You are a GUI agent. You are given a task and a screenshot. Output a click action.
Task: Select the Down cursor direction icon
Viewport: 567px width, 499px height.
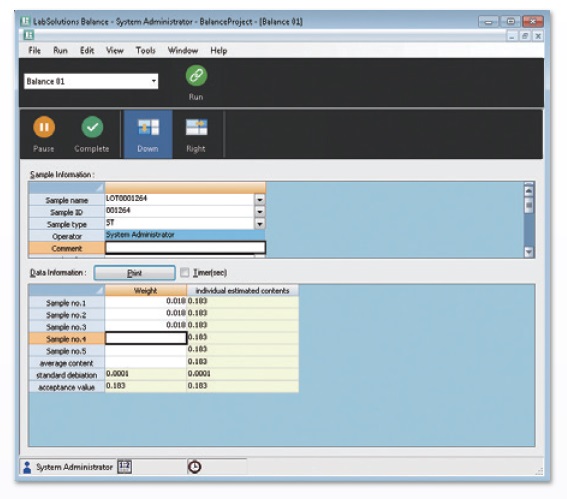(148, 127)
